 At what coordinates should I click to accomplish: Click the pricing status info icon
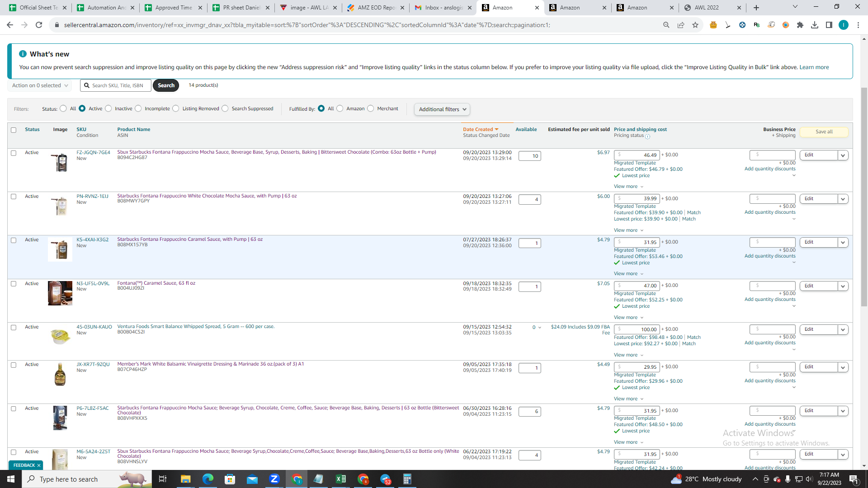point(647,136)
